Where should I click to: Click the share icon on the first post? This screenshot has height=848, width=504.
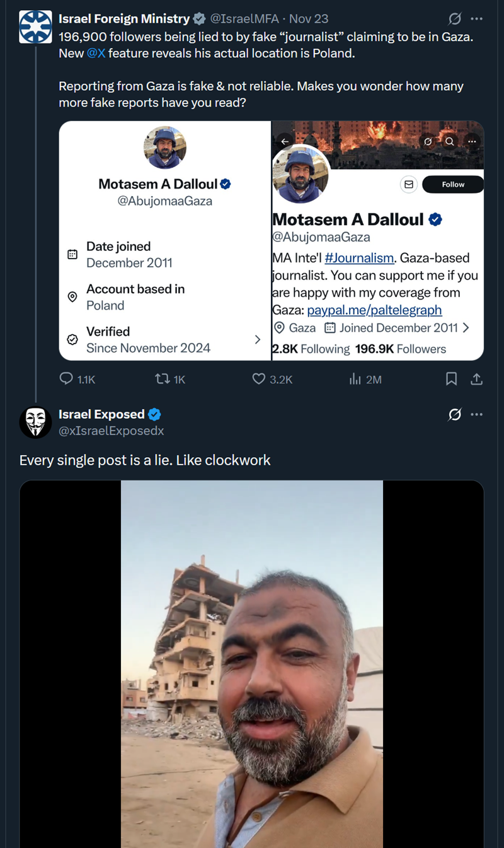[477, 379]
